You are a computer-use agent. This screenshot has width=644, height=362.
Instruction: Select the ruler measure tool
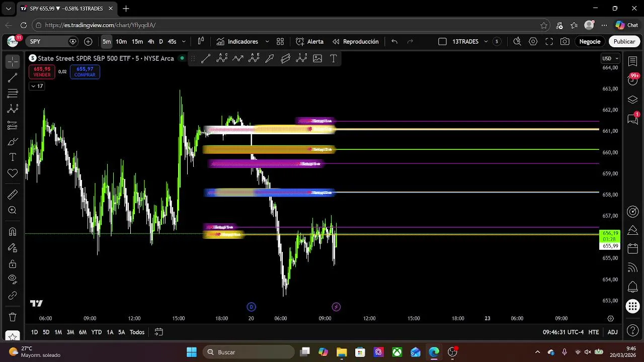(13, 195)
